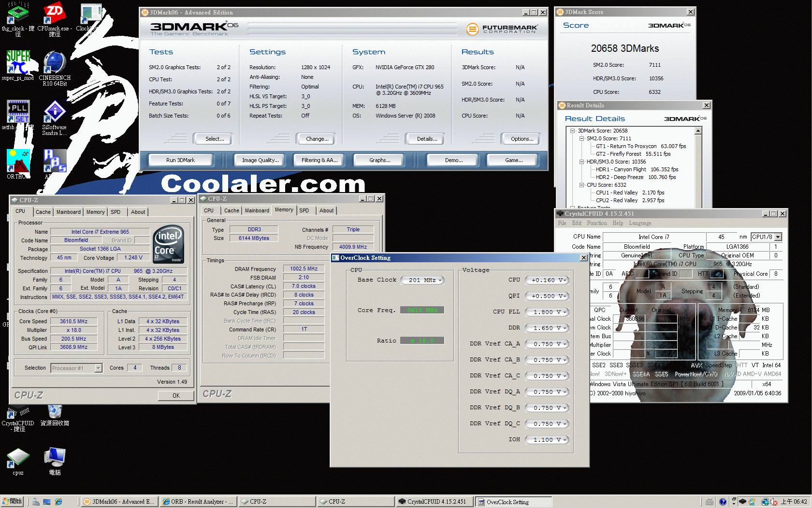Screen dimensions: 812x508
Task: Click the 3DMark06 window title icon
Action: tap(145, 13)
